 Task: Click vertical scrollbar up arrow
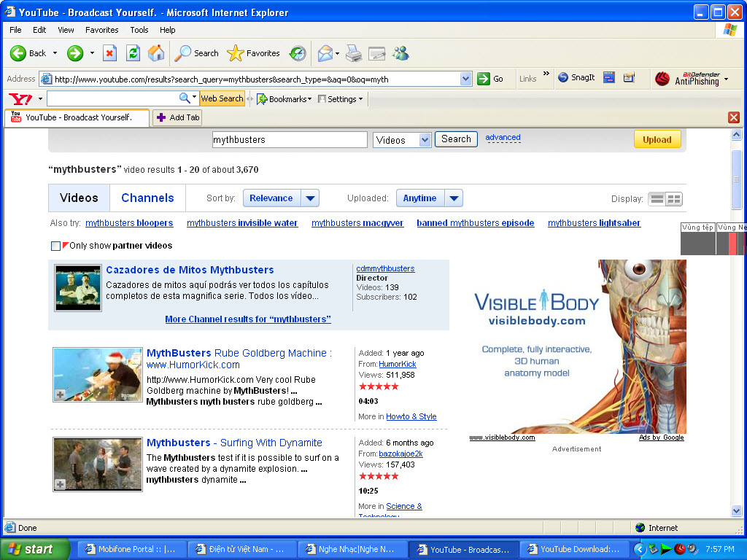pyautogui.click(x=736, y=135)
